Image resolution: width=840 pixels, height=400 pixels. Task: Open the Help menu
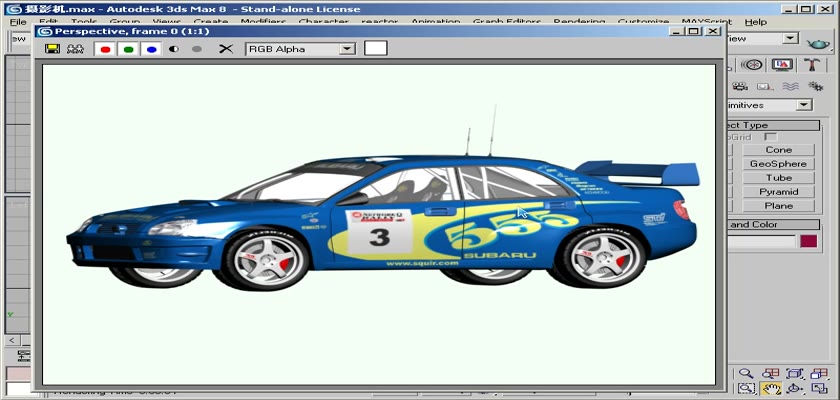[x=755, y=22]
